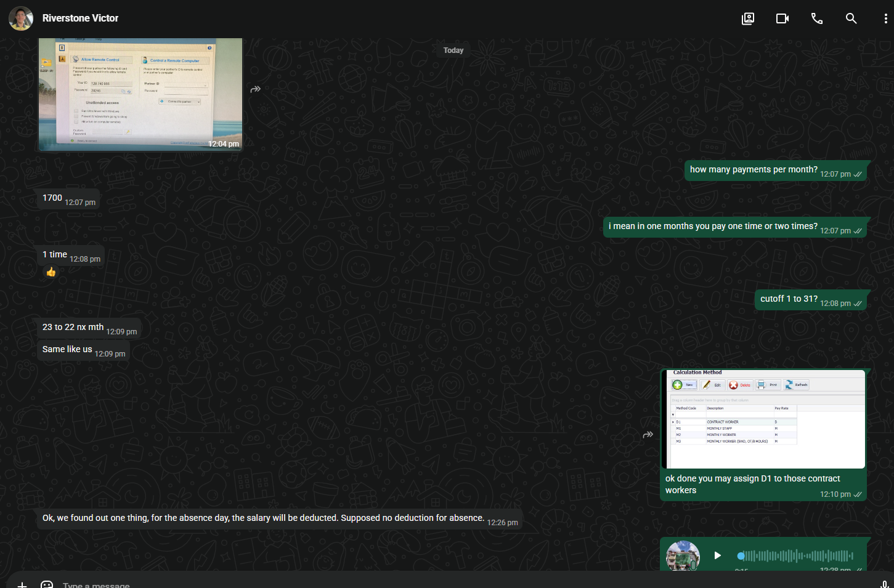
Task: Select the 'i mean in one months' message
Action: (735, 227)
